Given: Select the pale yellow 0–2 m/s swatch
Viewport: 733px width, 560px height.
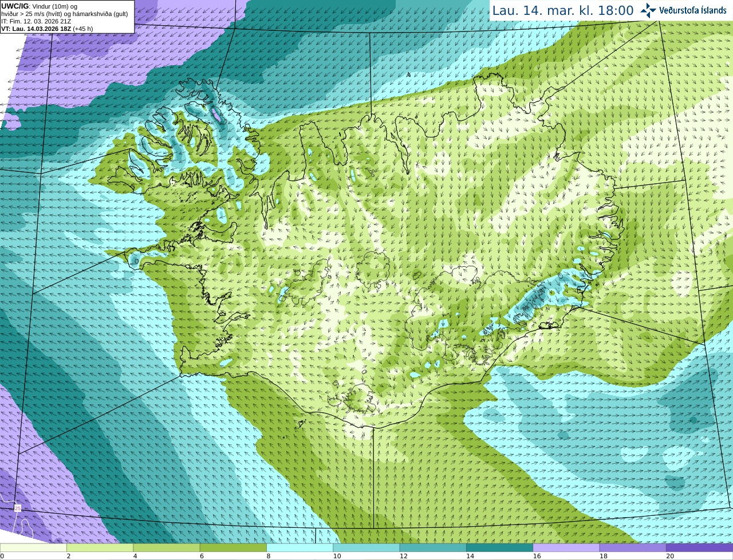Looking at the screenshot, I should [x=33, y=547].
